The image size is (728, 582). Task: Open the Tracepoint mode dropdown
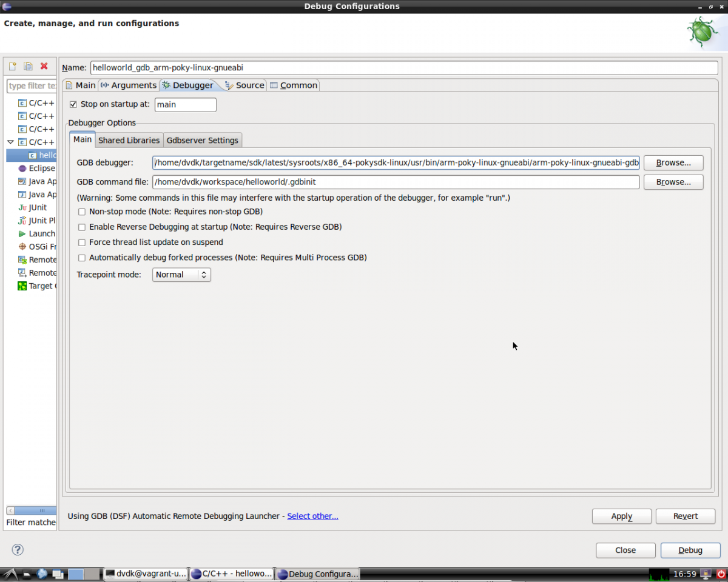[181, 275]
